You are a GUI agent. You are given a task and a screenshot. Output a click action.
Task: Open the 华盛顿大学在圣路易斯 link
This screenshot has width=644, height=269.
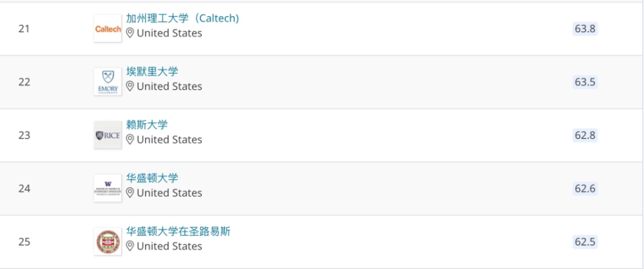pos(178,231)
